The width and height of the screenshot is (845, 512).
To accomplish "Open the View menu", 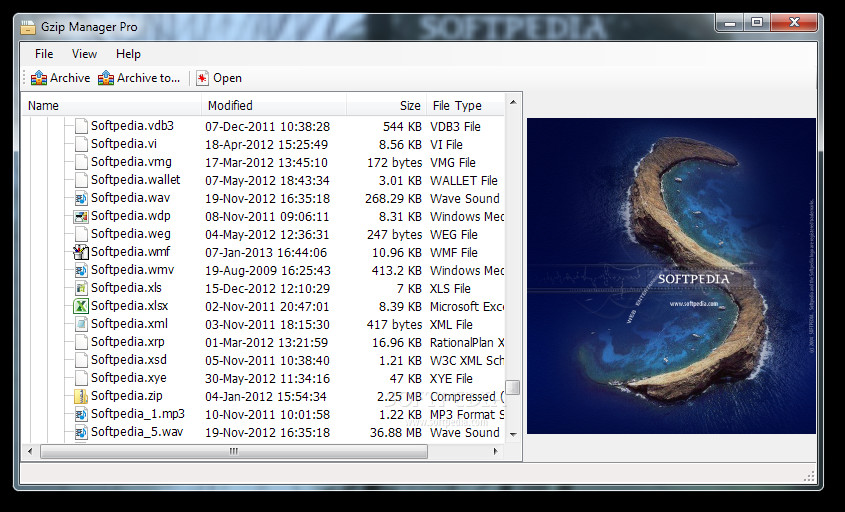I will coord(84,54).
